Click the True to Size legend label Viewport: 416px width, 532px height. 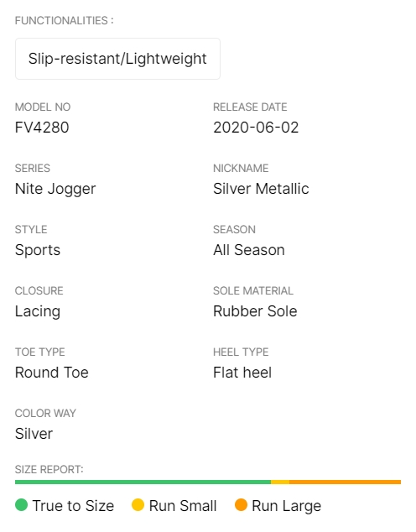[73, 505]
